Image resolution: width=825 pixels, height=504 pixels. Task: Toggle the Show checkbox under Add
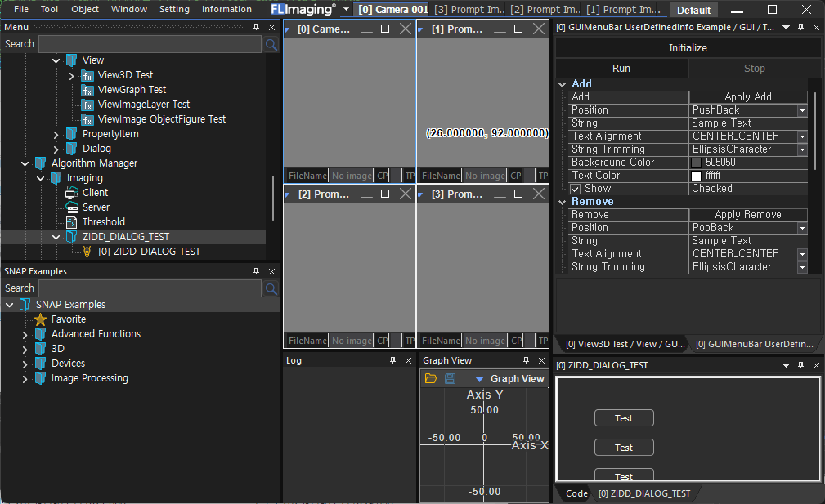[x=575, y=189]
